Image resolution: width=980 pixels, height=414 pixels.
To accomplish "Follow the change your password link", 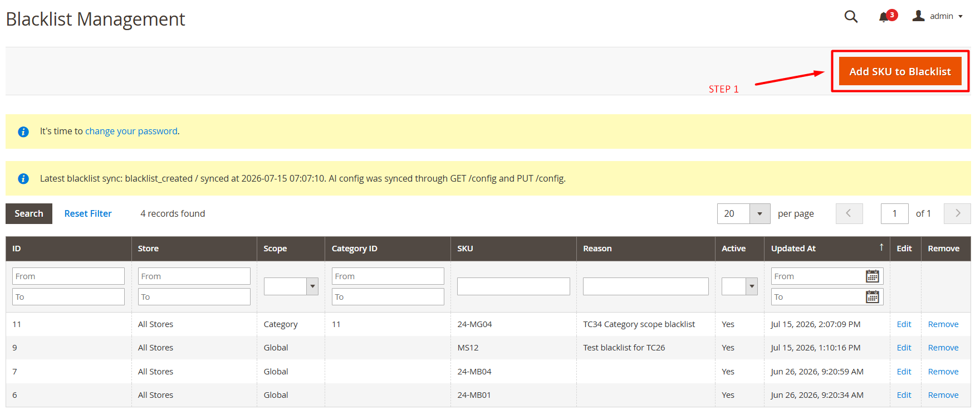I will click(x=131, y=131).
